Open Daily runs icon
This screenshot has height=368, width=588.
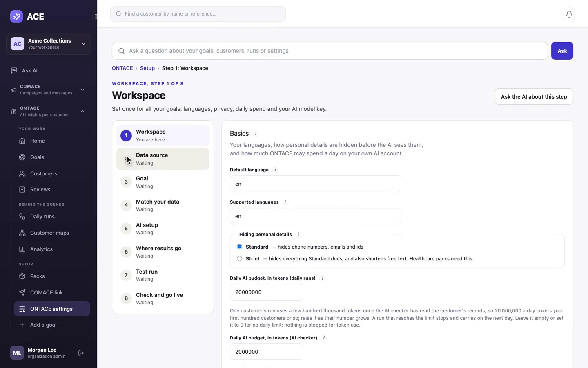22,216
